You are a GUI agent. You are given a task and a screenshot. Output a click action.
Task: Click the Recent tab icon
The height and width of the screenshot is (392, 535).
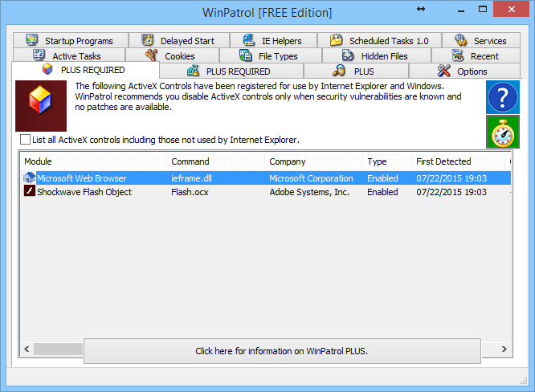pyautogui.click(x=458, y=55)
